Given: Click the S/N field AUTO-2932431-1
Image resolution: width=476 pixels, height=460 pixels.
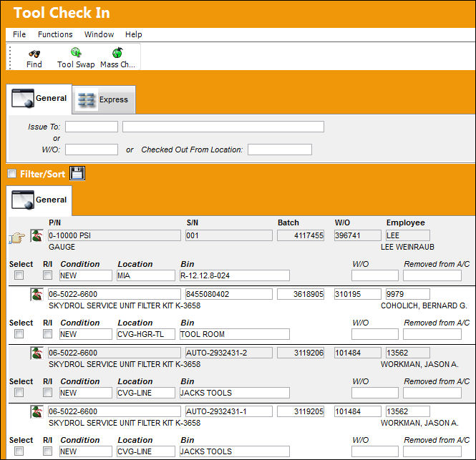Looking at the screenshot, I should tap(229, 411).
